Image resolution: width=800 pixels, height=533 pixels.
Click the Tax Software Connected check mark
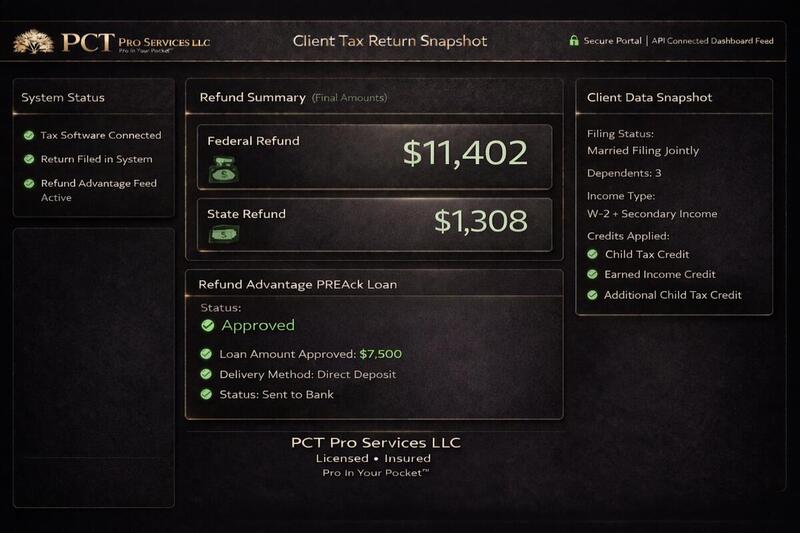coord(29,135)
